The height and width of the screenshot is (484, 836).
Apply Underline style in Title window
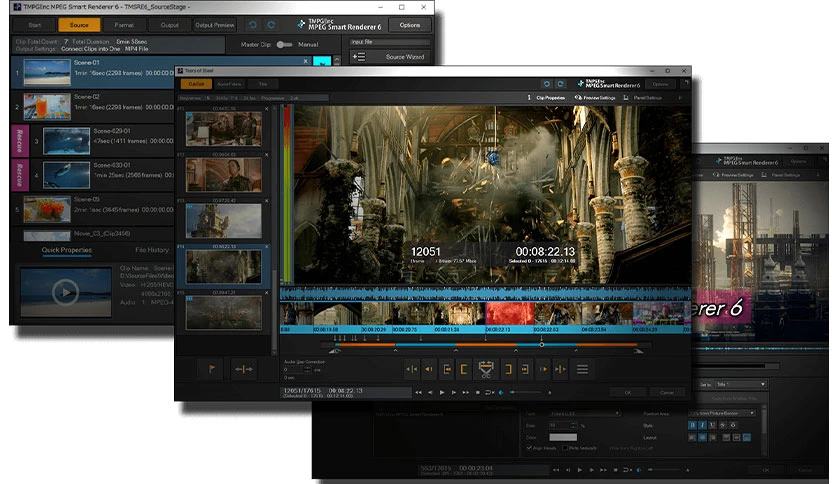tap(712, 425)
